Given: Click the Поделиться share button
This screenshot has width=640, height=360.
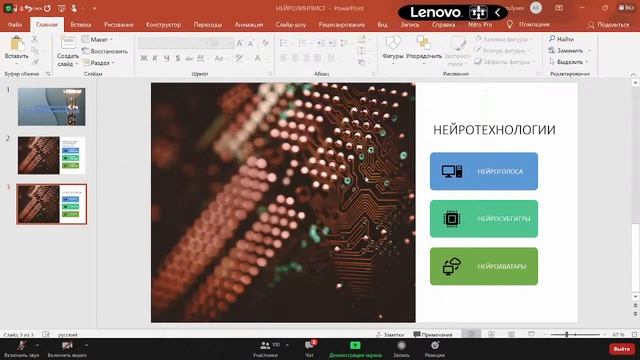Looking at the screenshot, I should (x=608, y=25).
